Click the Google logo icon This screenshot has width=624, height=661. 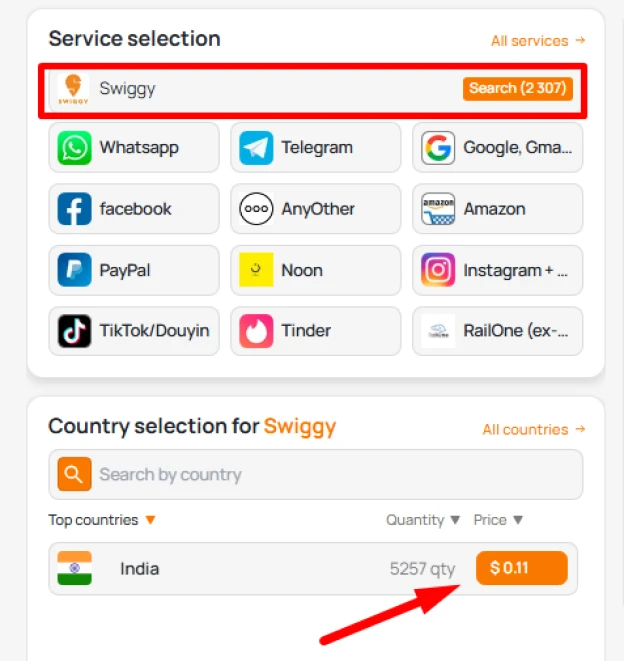(438, 148)
